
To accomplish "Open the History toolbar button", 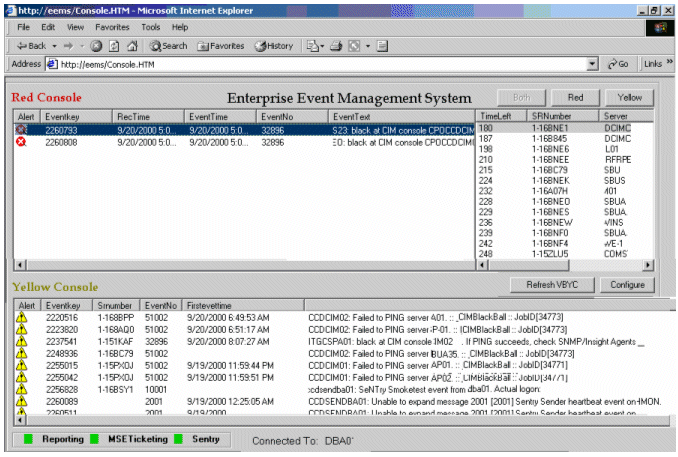I will click(x=274, y=46).
